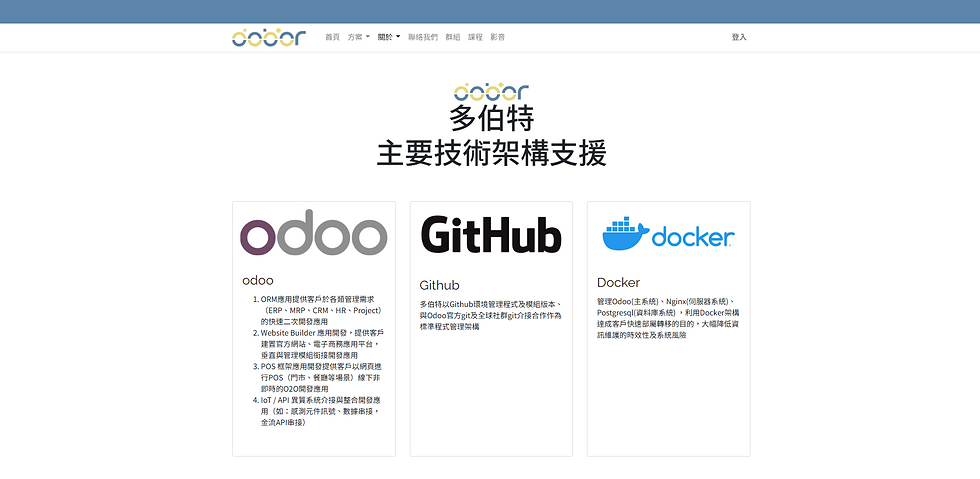Click the Github card description paragraph
The width and height of the screenshot is (980, 479).
491,315
